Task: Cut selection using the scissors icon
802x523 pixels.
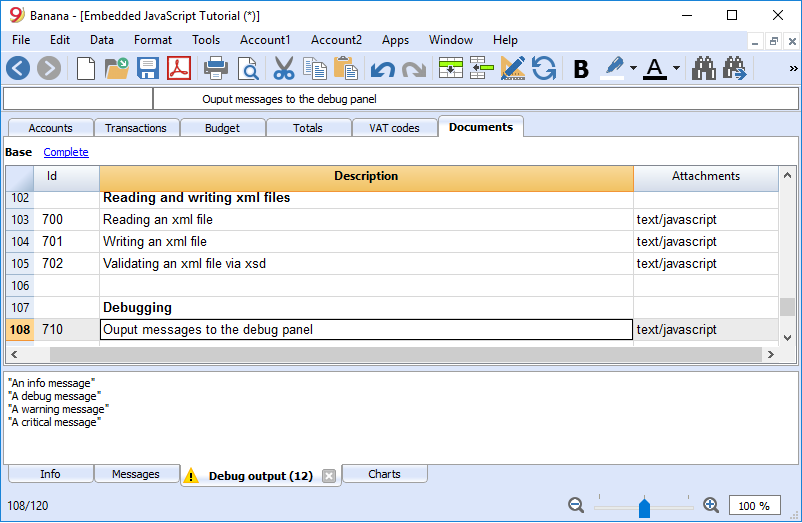Action: (x=284, y=68)
